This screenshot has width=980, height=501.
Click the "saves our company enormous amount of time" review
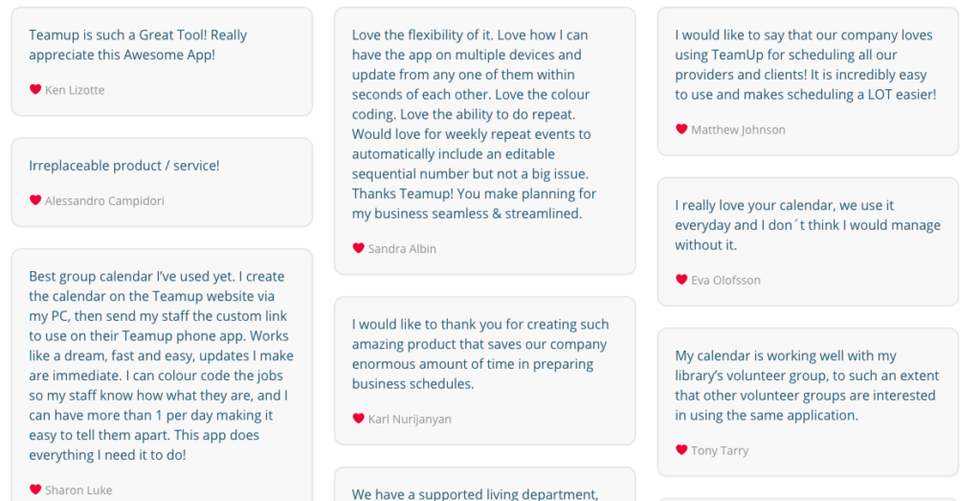(485, 371)
